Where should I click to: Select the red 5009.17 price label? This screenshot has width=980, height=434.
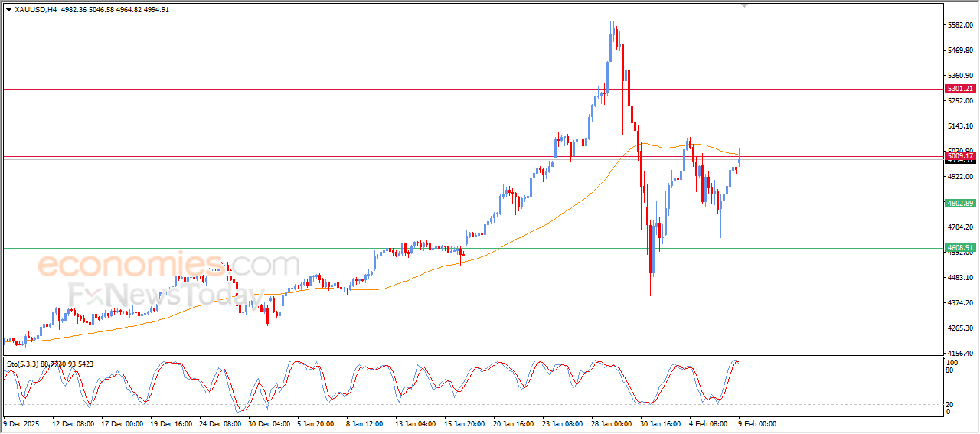click(960, 156)
